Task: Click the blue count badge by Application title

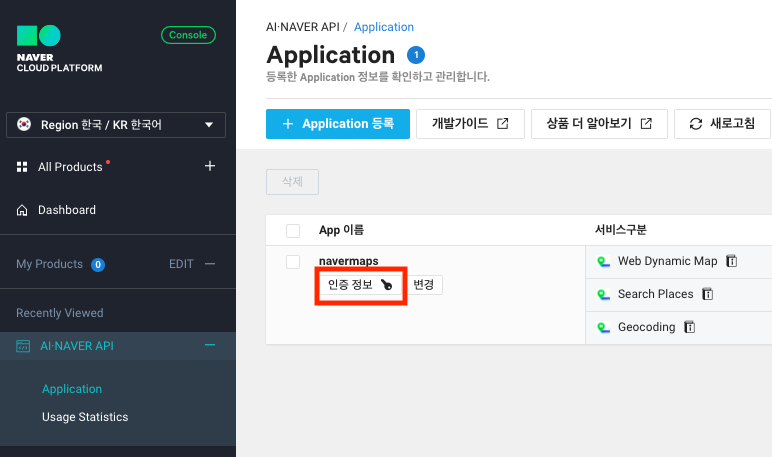Action: click(x=416, y=55)
